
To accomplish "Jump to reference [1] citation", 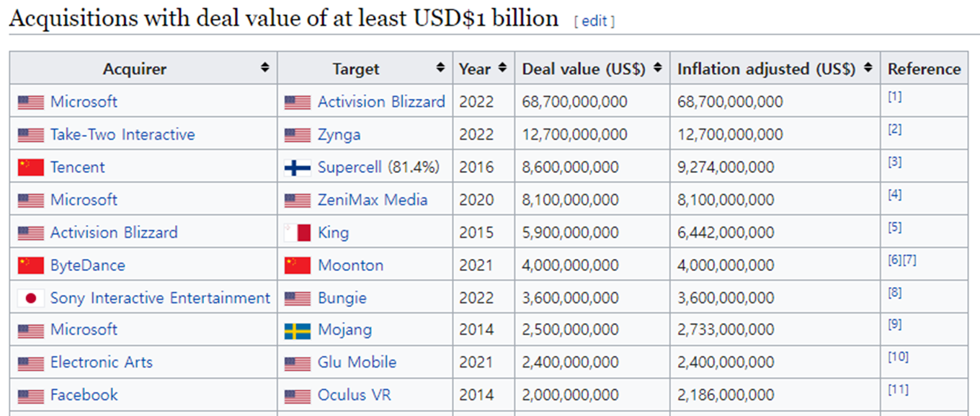I will pyautogui.click(x=894, y=97).
